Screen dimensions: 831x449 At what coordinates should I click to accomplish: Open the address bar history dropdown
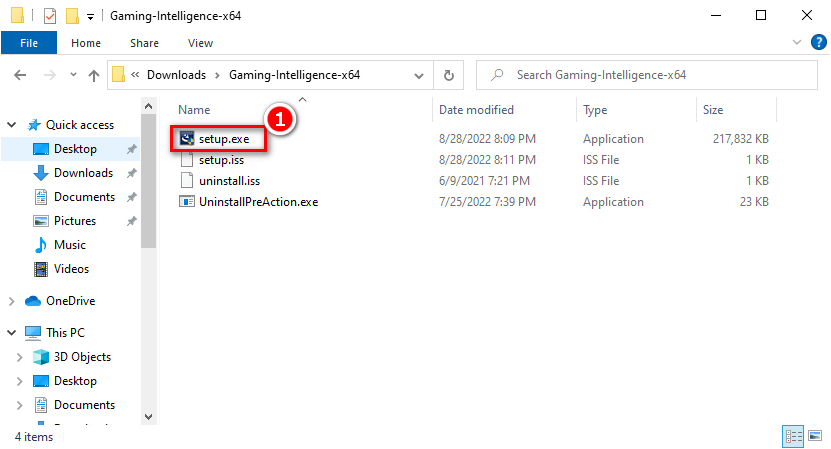click(x=419, y=76)
